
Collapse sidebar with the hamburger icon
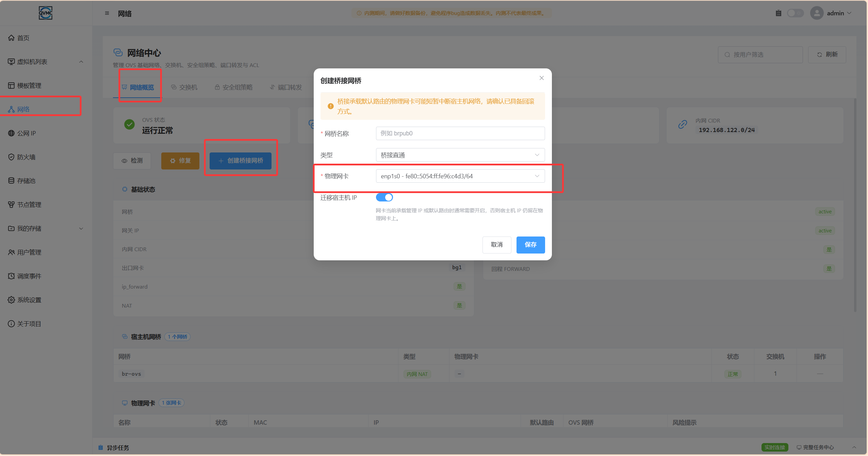tap(107, 13)
